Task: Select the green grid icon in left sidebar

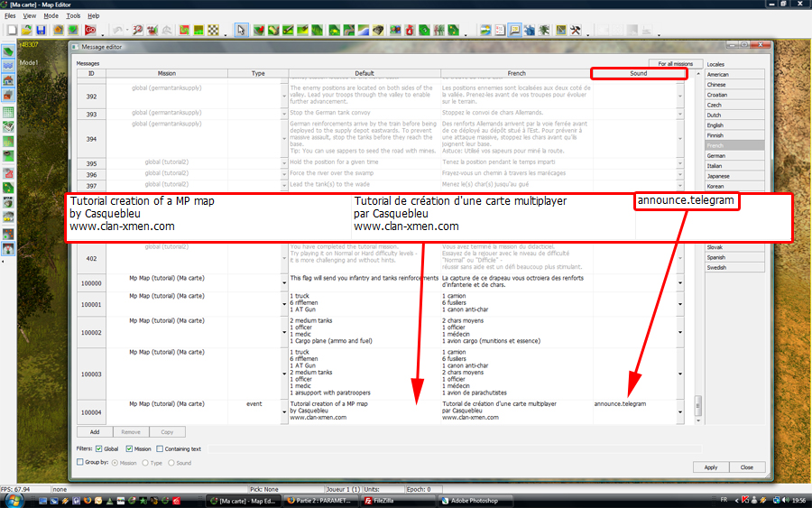Action: [x=8, y=112]
